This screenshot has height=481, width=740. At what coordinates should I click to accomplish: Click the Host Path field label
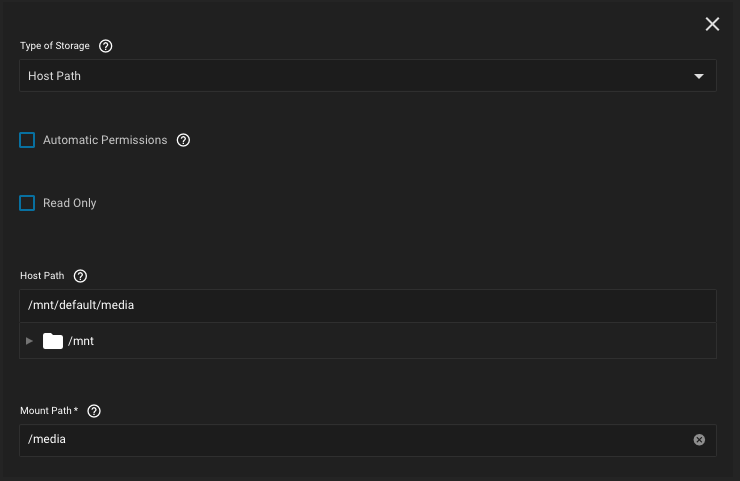pos(42,276)
